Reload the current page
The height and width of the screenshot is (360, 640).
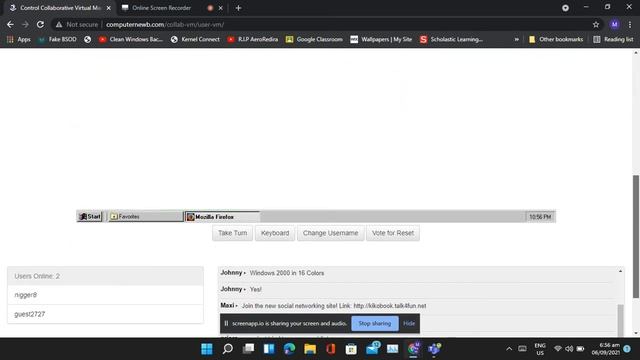40,24
